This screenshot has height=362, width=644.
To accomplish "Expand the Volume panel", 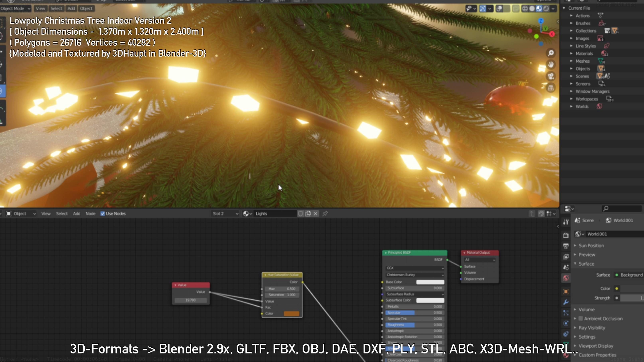I will click(x=586, y=310).
